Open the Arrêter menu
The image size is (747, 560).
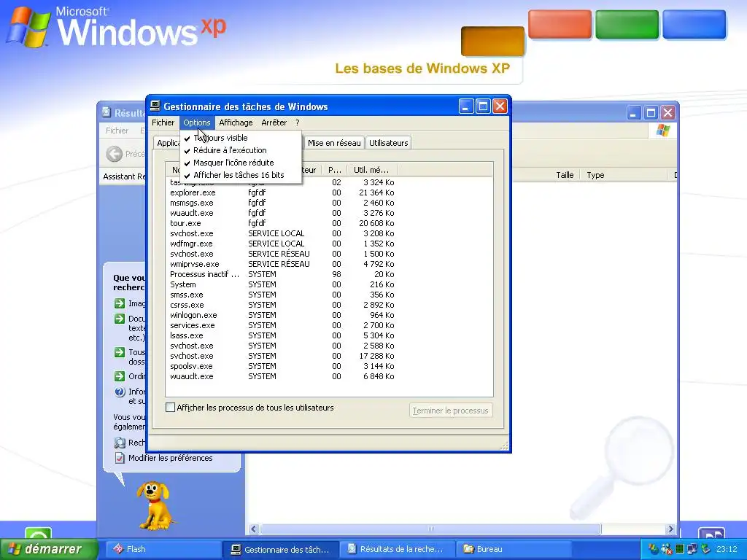click(274, 122)
